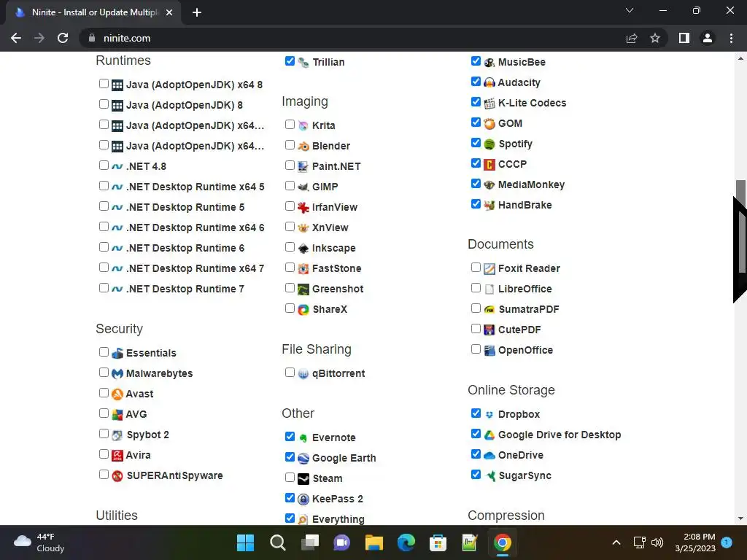Open the Chrome profile button

click(708, 38)
